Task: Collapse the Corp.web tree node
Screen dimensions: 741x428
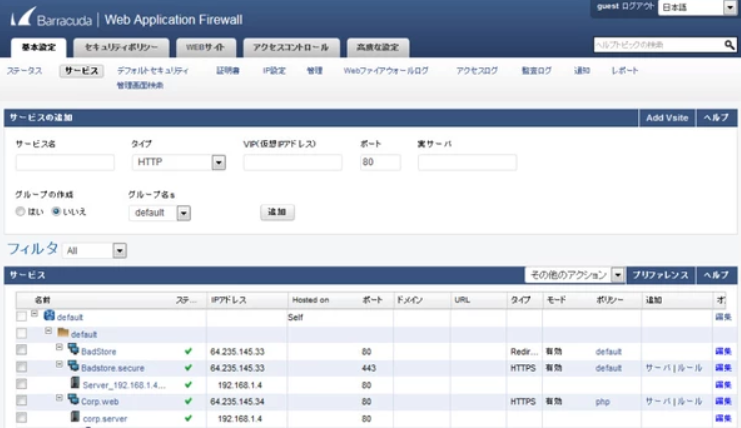Action: (59, 398)
